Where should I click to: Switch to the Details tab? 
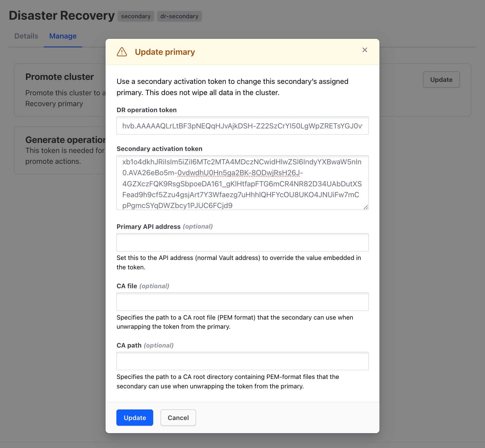[26, 36]
